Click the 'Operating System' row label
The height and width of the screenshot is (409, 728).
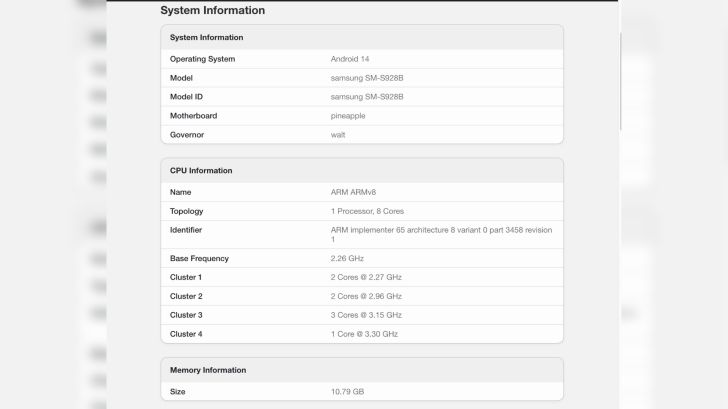[x=202, y=59]
